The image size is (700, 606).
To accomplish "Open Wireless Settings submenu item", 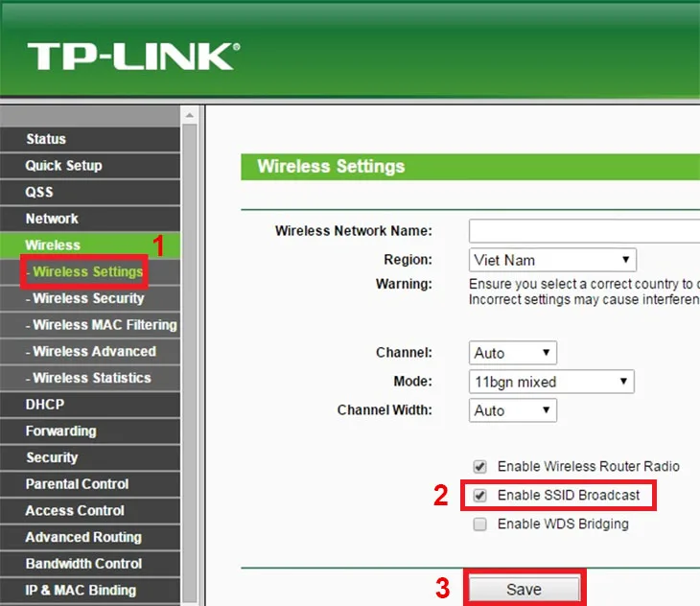I will pyautogui.click(x=88, y=271).
